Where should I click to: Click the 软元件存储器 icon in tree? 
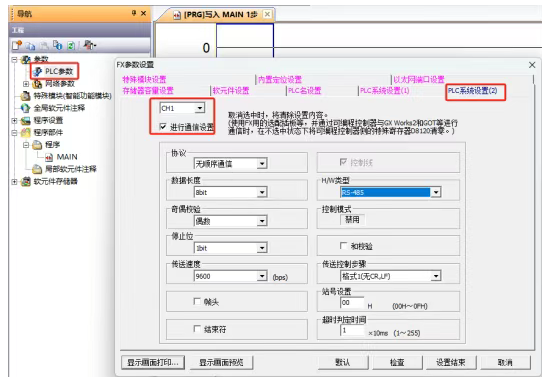tap(26, 181)
